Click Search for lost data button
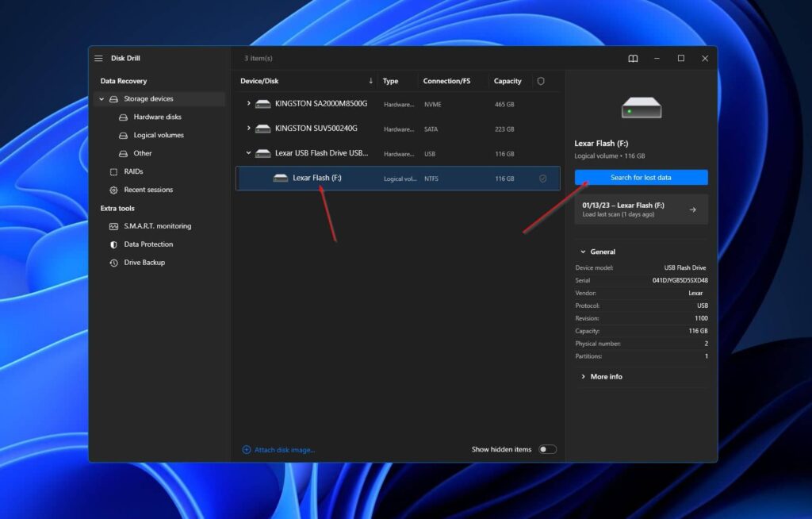812x519 pixels. 641,178
